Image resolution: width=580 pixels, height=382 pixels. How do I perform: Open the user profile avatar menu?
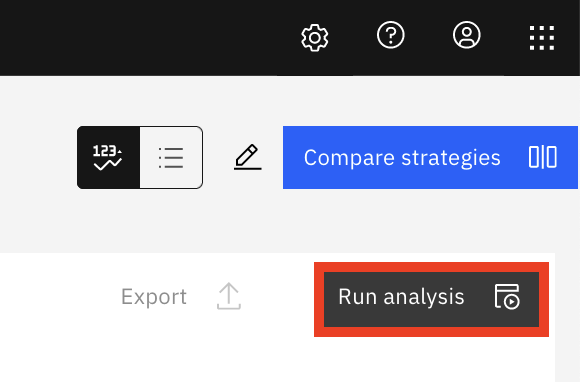(x=466, y=35)
